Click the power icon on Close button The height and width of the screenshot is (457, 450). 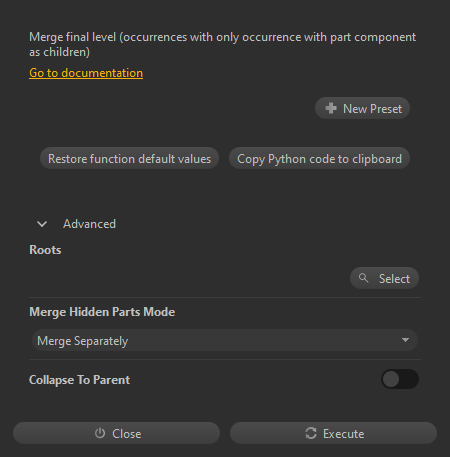pos(100,433)
